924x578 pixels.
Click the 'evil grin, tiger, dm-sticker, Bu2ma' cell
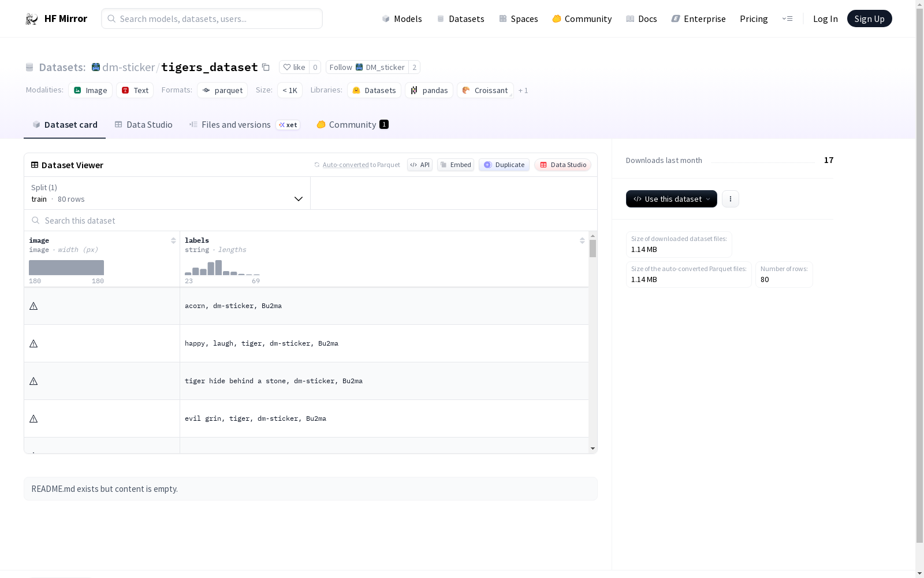pos(384,418)
